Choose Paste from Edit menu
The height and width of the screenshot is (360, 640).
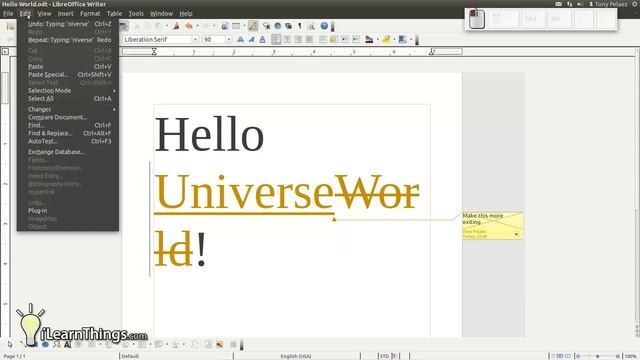pos(68,67)
